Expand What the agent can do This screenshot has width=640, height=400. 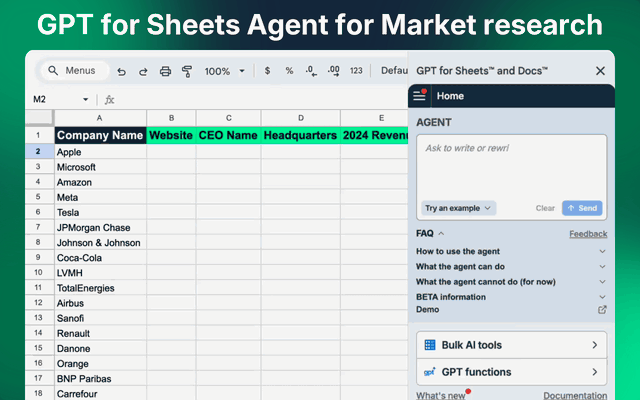click(511, 267)
